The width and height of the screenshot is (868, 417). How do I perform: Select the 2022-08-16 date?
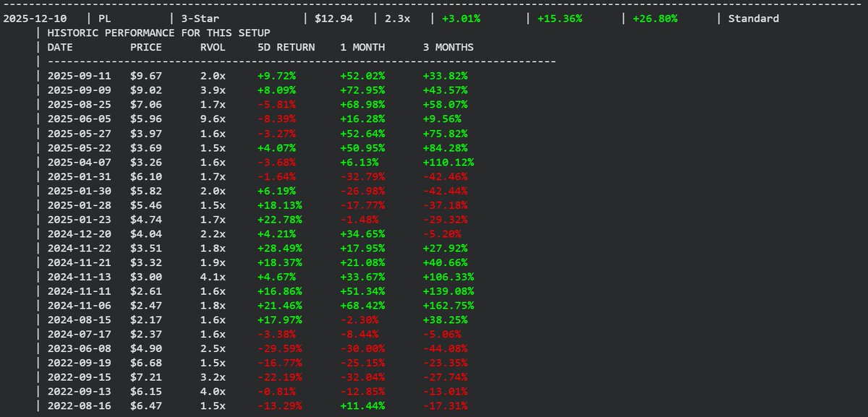[79, 406]
